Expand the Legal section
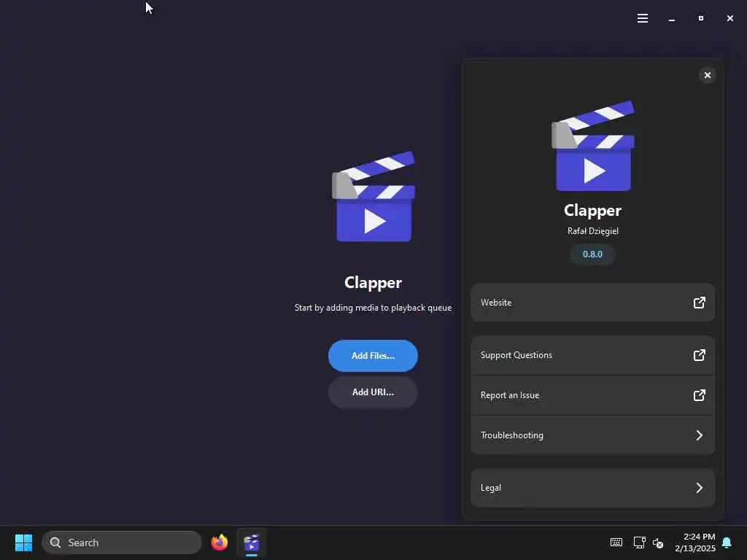Image resolution: width=747 pixels, height=560 pixels. pyautogui.click(x=592, y=488)
